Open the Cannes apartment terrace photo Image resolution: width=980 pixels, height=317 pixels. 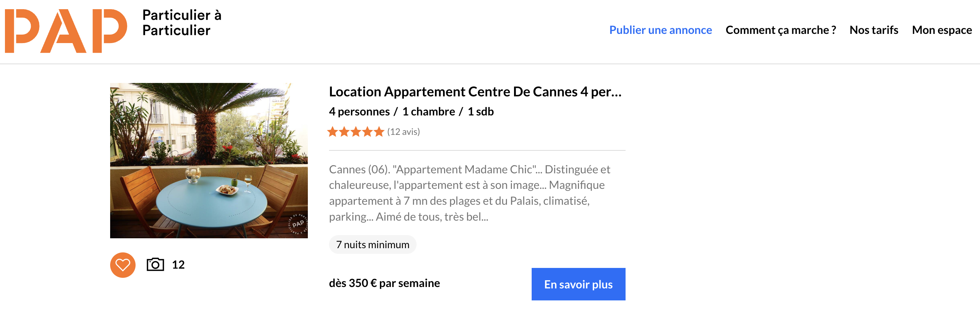(x=209, y=160)
